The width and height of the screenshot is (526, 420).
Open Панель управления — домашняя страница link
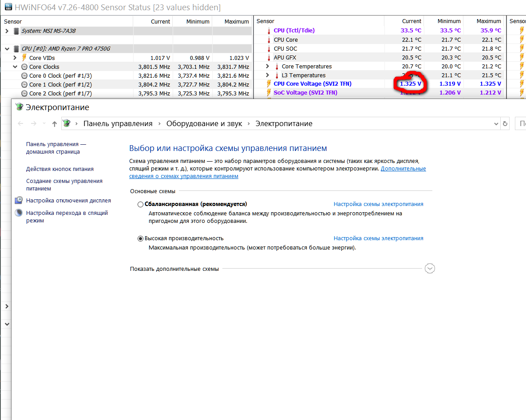pos(56,148)
